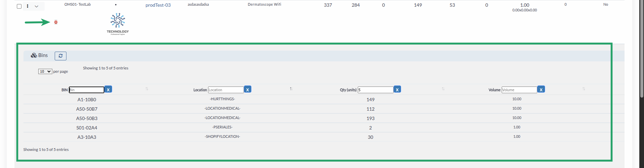
Task: Click volume value for bin A1-10B0
Action: point(516,99)
